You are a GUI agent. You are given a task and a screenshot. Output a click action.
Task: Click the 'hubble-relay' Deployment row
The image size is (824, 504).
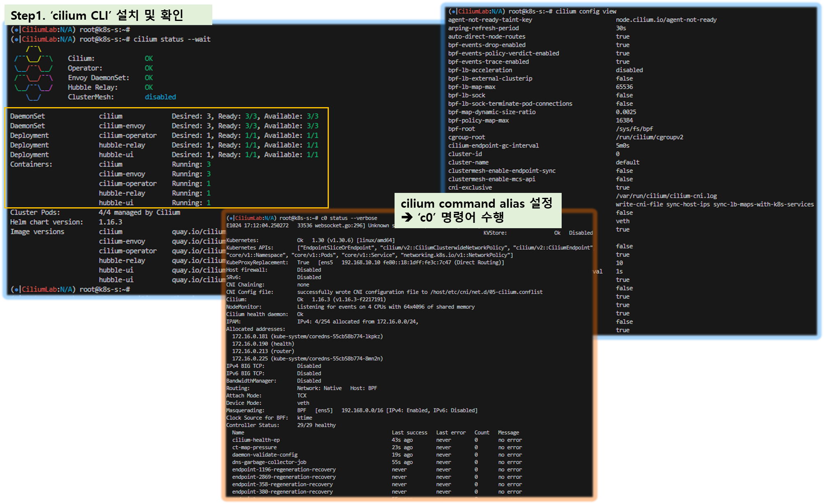point(122,145)
